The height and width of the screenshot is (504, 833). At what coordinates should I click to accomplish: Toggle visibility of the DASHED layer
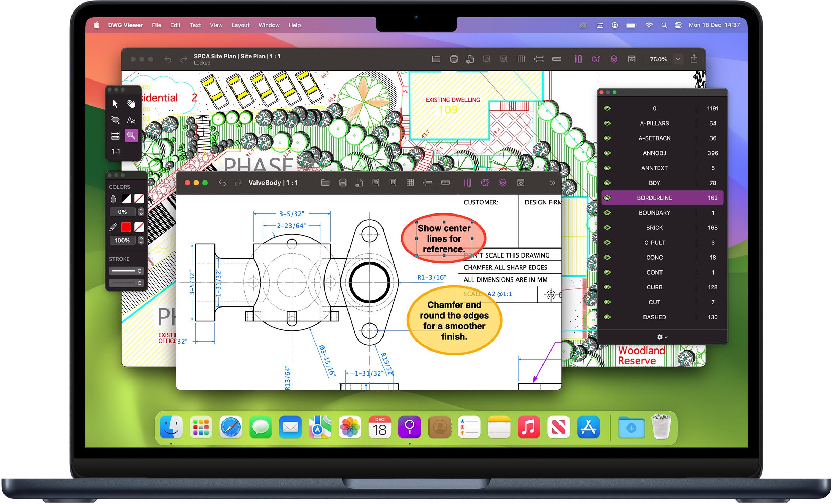(607, 317)
